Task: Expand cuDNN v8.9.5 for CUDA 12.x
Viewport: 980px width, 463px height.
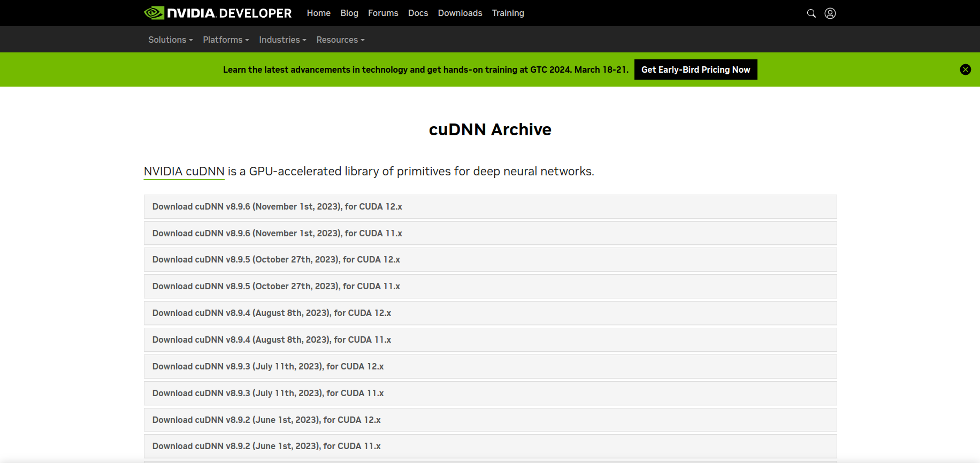Action: tap(490, 259)
